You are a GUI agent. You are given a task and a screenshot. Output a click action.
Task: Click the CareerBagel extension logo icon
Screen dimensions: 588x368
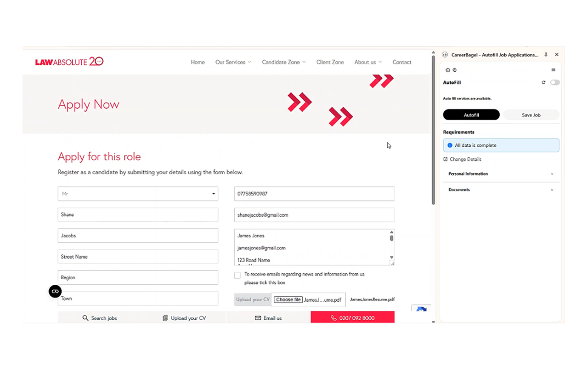click(x=445, y=55)
